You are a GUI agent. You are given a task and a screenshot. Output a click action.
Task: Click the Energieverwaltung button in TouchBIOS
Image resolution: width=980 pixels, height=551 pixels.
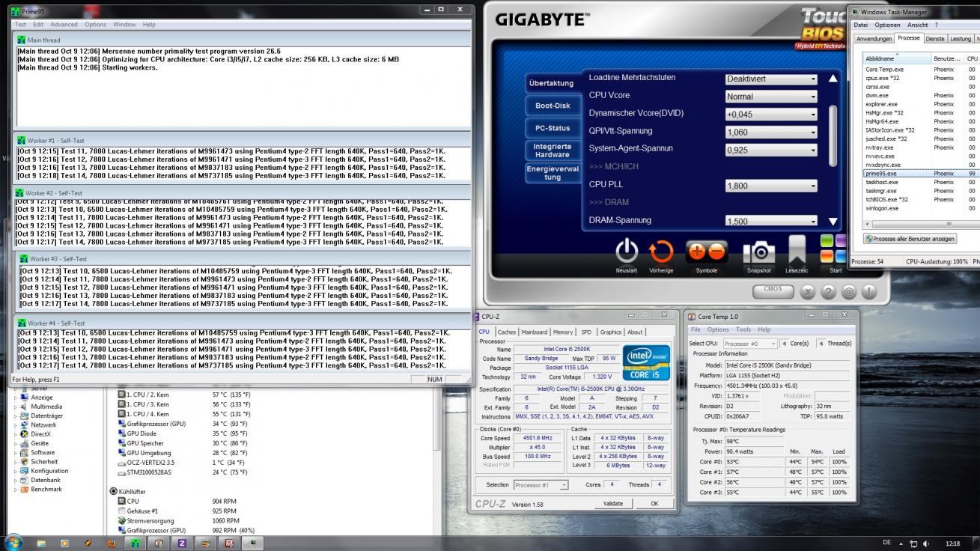552,174
